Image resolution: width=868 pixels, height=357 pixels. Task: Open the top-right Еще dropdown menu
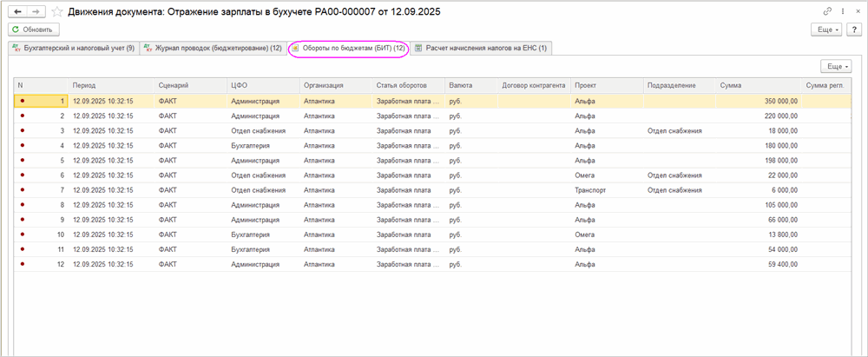(x=825, y=30)
